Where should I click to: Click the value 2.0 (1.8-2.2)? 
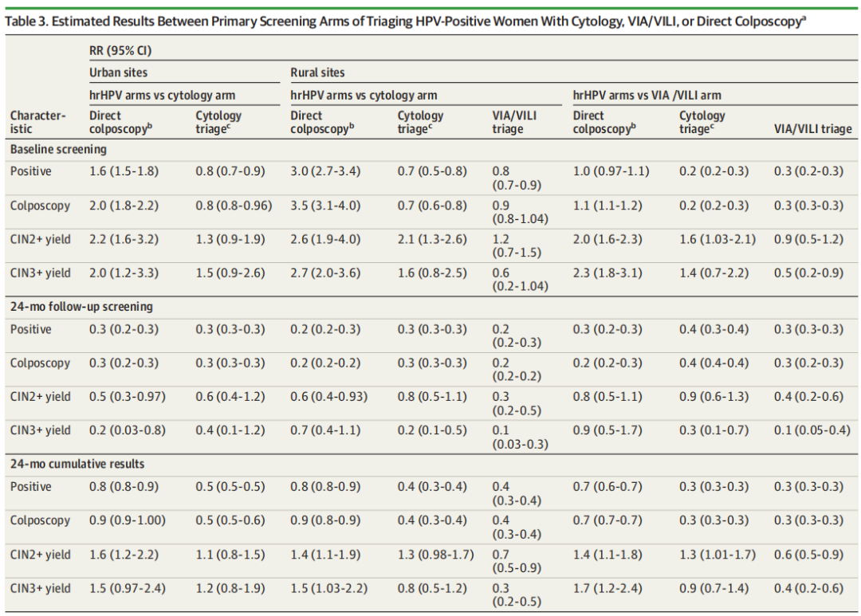(124, 206)
